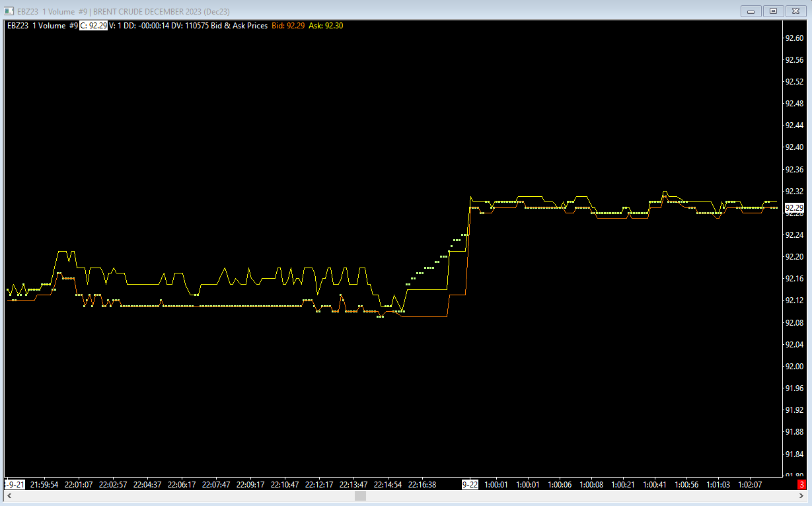Image resolution: width=812 pixels, height=506 pixels.
Task: Click the 92.08 price scale label
Action: (794, 322)
